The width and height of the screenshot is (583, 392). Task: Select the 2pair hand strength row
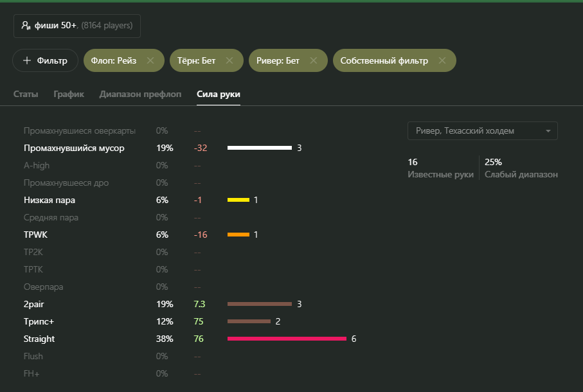click(35, 304)
